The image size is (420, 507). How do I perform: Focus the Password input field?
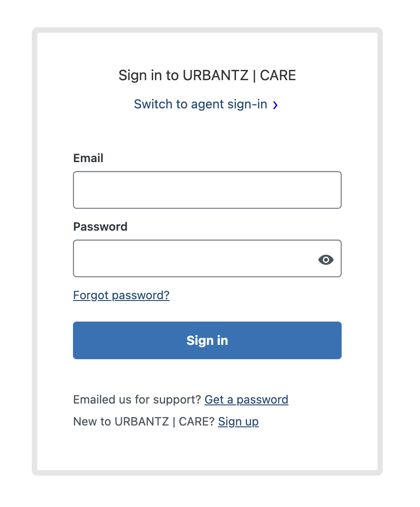[x=207, y=258]
